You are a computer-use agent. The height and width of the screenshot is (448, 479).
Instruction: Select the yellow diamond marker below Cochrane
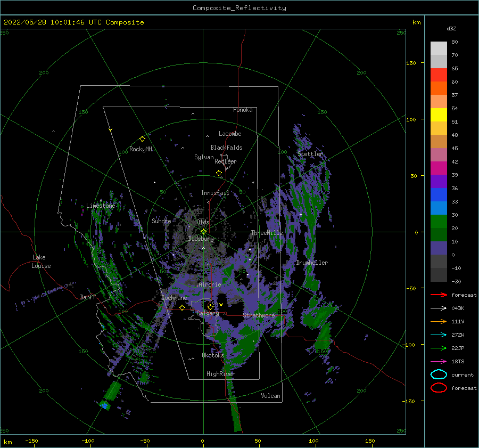click(183, 307)
